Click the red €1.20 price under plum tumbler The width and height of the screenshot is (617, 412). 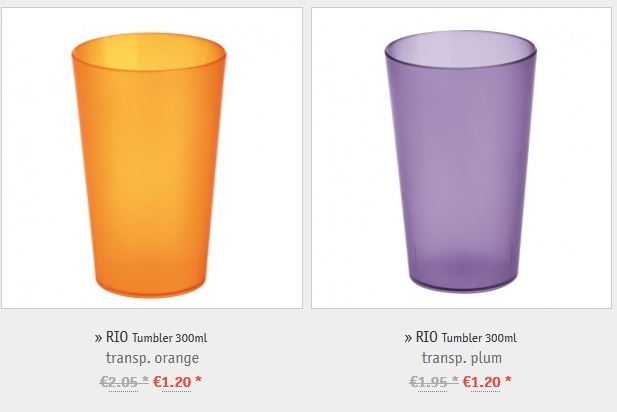click(x=482, y=382)
